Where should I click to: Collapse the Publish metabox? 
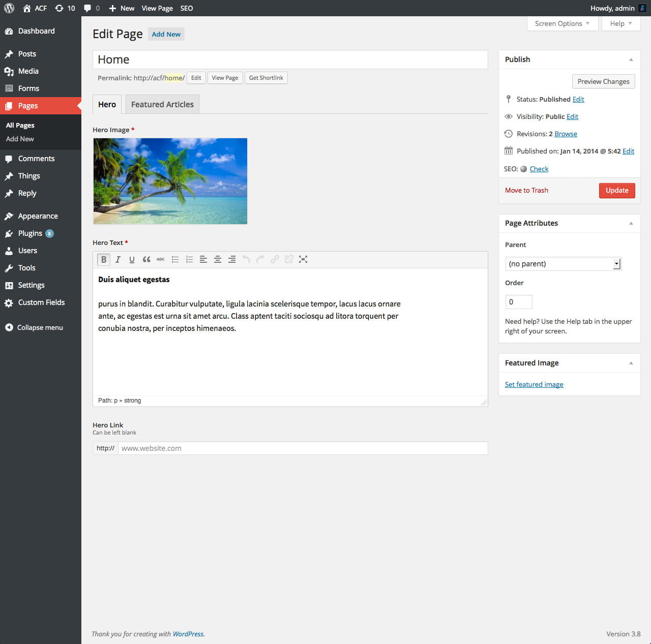click(631, 59)
